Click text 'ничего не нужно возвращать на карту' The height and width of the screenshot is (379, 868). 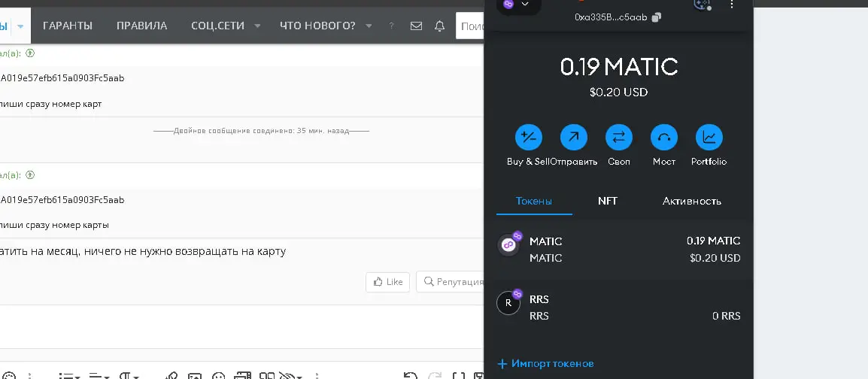tap(185, 251)
